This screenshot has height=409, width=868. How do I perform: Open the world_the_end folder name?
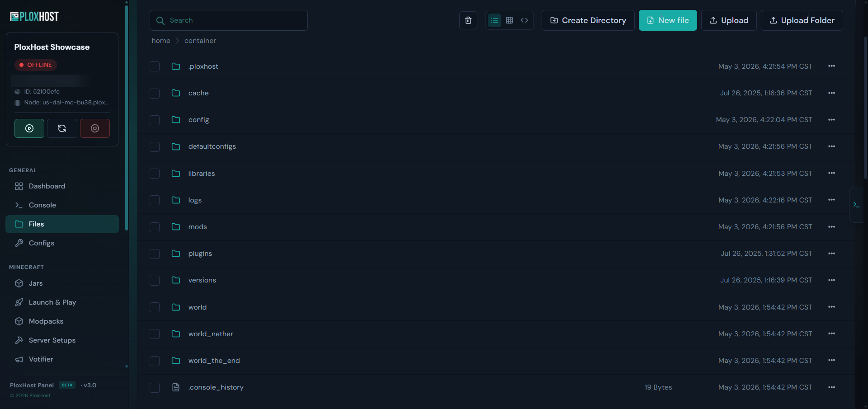214,361
